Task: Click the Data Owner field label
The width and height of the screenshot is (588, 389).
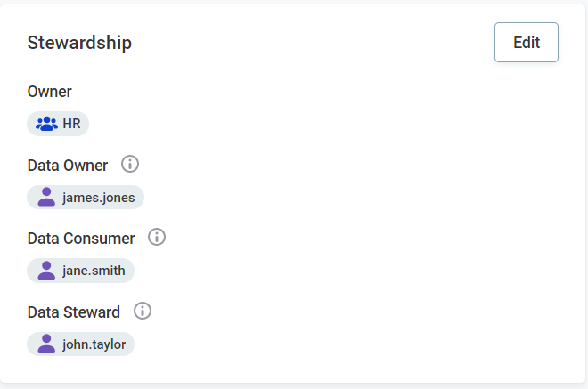Action: [x=68, y=166]
